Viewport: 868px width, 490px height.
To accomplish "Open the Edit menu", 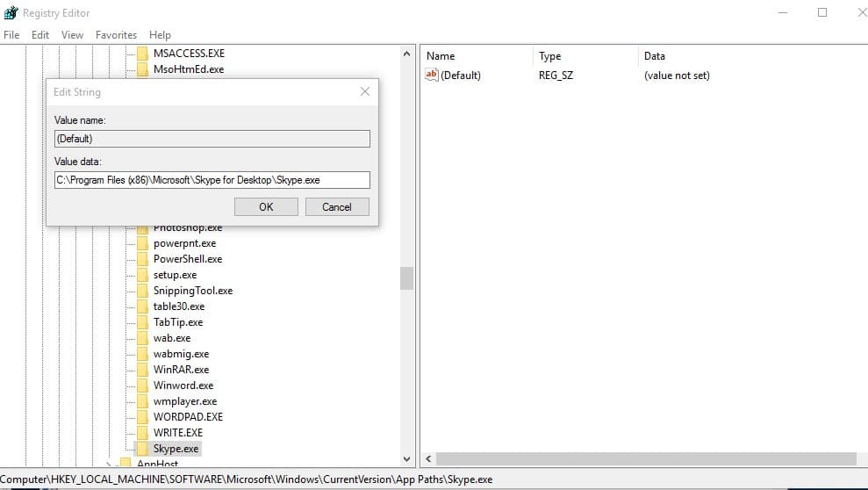I will pos(39,35).
